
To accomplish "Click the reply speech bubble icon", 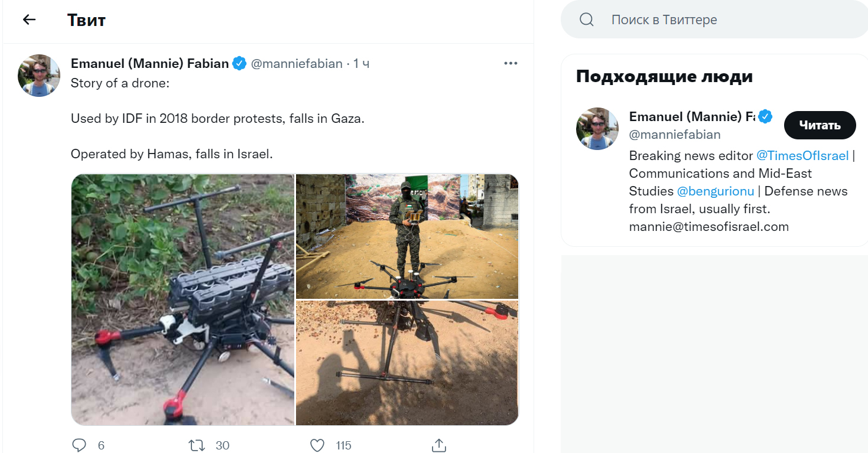I will tap(79, 445).
